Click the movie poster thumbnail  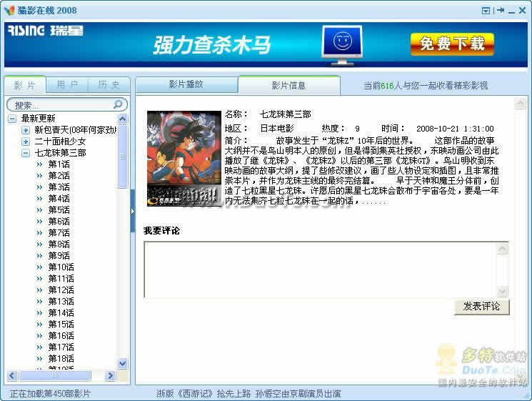point(184,158)
